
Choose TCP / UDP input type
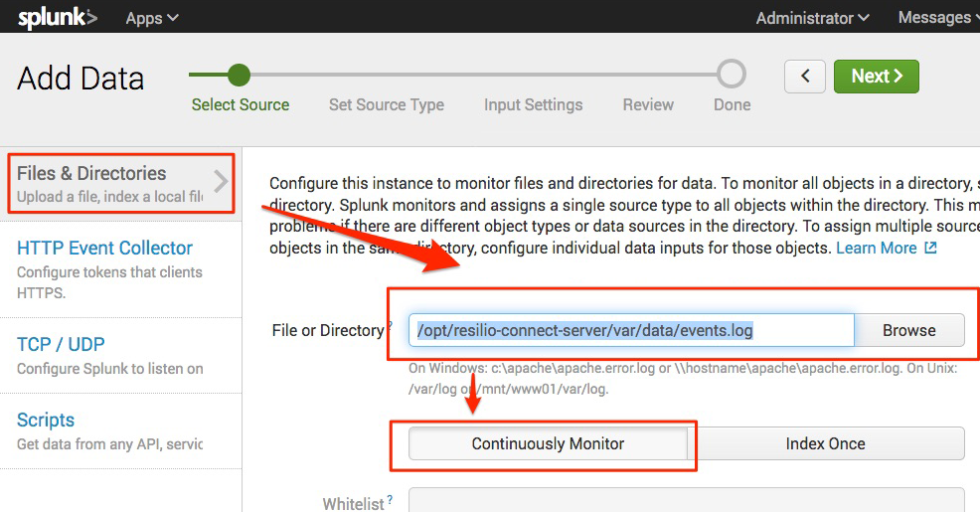click(61, 344)
